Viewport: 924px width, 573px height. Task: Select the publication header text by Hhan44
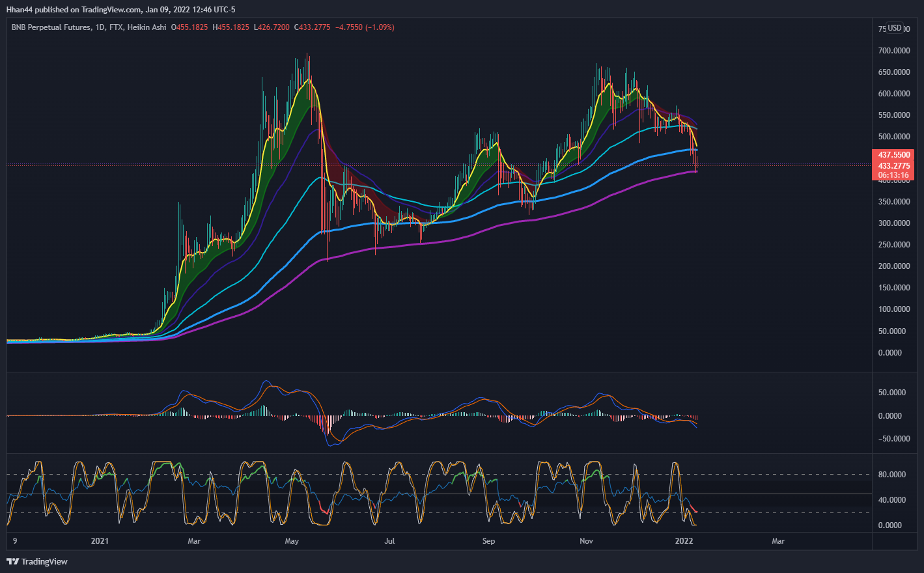[120, 10]
